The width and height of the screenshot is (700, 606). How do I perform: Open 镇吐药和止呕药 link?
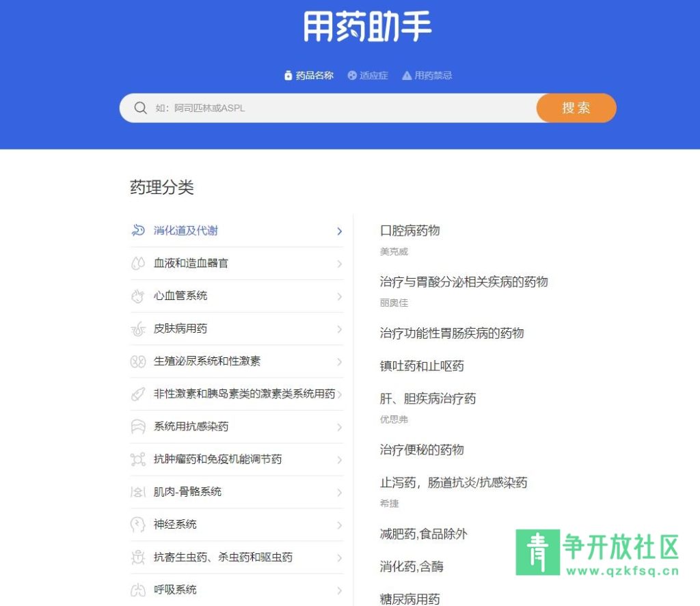click(422, 366)
